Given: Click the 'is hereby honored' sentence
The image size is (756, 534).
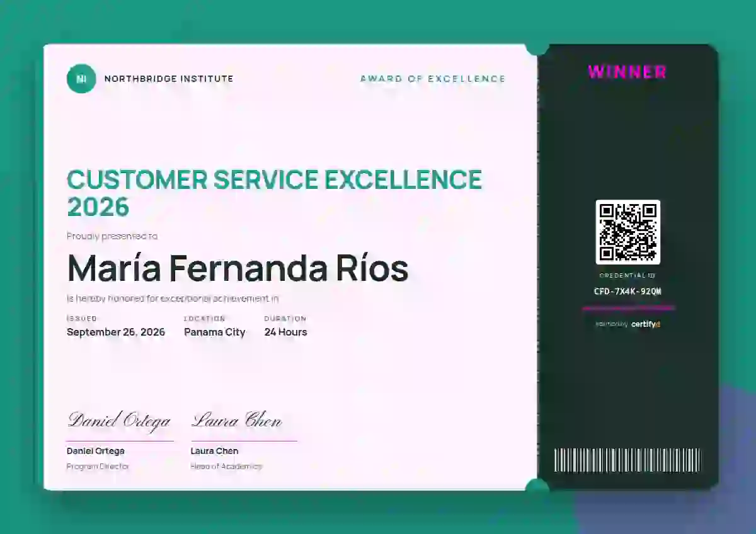Looking at the screenshot, I should click(x=173, y=298).
